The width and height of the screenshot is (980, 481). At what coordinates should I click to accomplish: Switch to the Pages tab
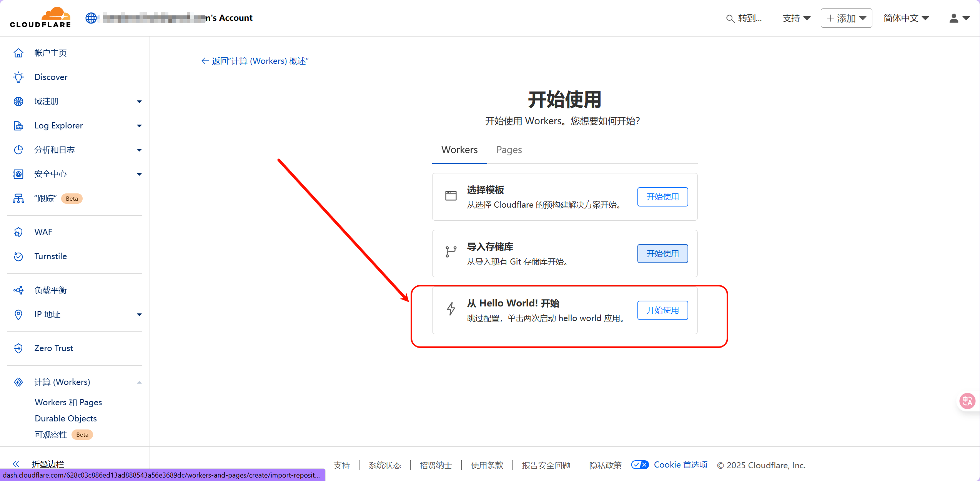click(x=509, y=150)
